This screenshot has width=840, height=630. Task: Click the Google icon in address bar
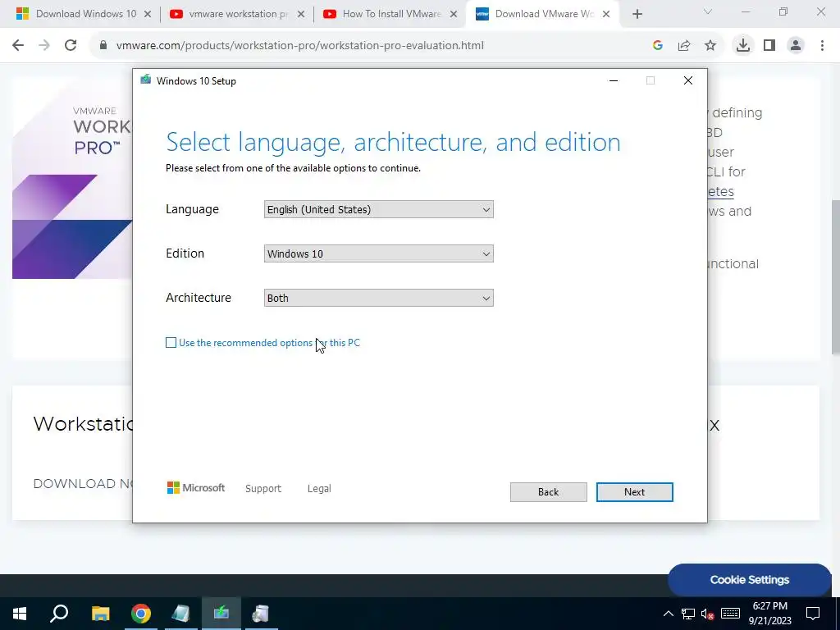click(658, 46)
